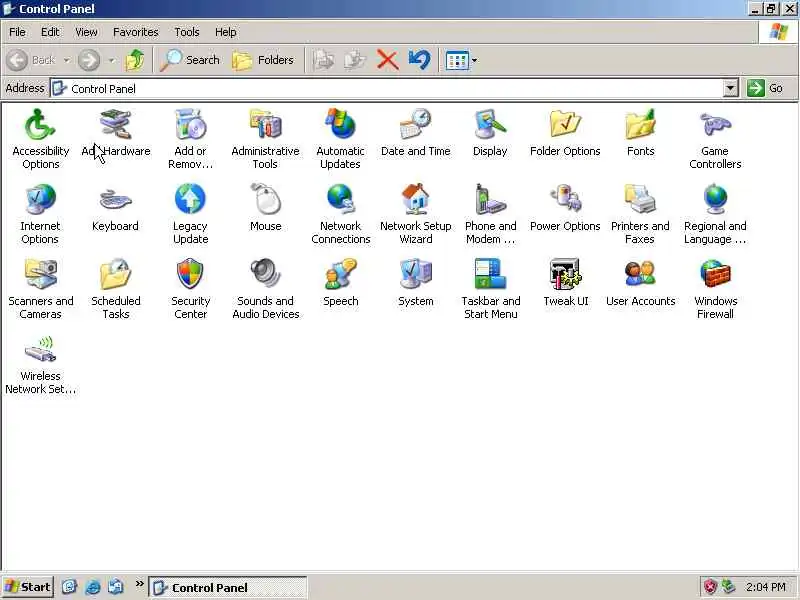Viewport: 800px width, 600px height.
Task: Open the View menu
Action: coord(86,32)
